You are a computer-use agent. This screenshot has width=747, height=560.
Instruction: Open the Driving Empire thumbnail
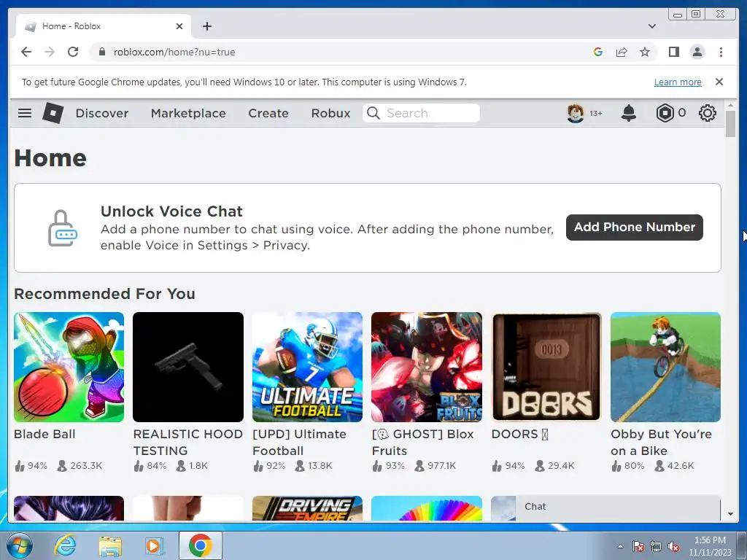[x=307, y=508]
